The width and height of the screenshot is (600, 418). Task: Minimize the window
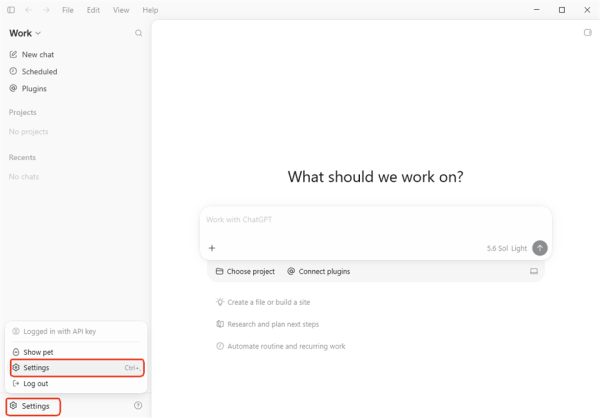coord(536,10)
